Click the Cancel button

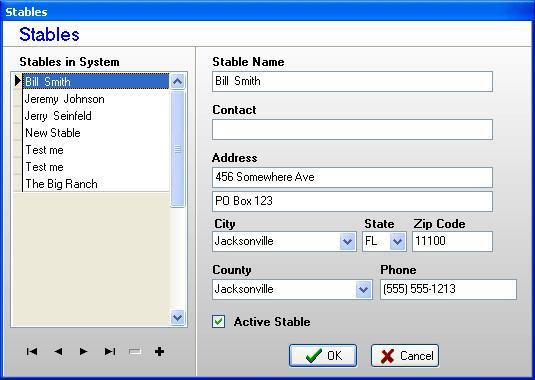click(405, 355)
